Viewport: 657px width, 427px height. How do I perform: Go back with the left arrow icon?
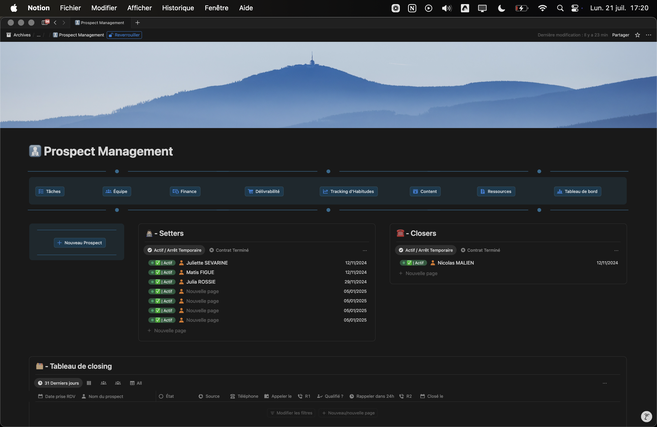(x=55, y=22)
